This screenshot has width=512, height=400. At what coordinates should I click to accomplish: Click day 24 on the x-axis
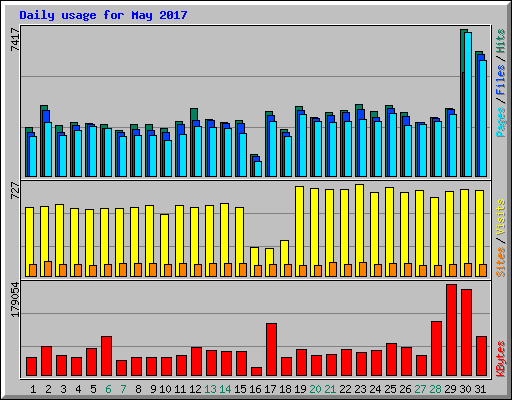(x=375, y=389)
